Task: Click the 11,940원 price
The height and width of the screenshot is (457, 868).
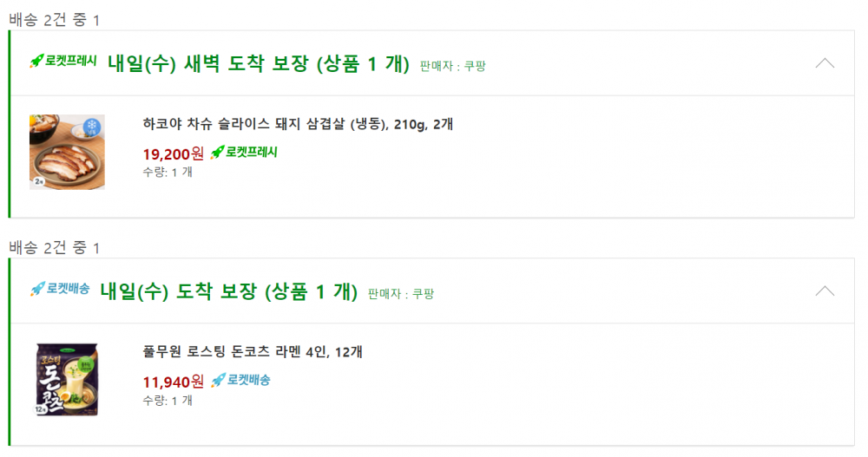Action: pyautogui.click(x=173, y=381)
